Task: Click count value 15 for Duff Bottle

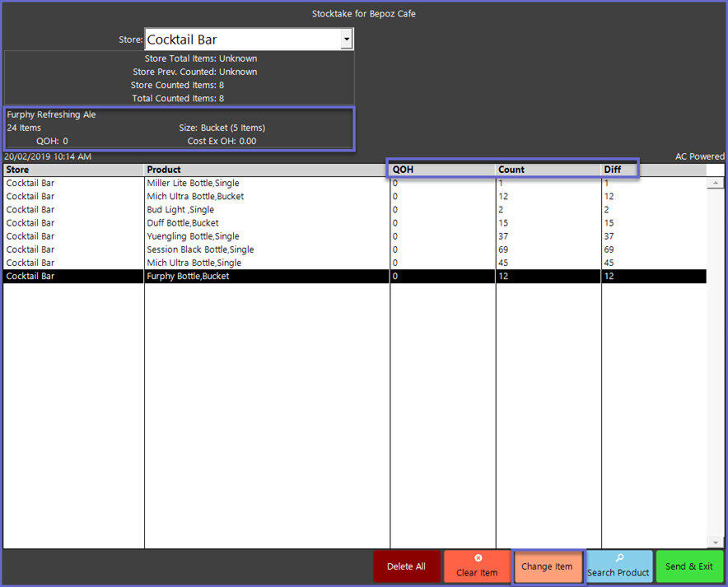Action: [x=503, y=223]
